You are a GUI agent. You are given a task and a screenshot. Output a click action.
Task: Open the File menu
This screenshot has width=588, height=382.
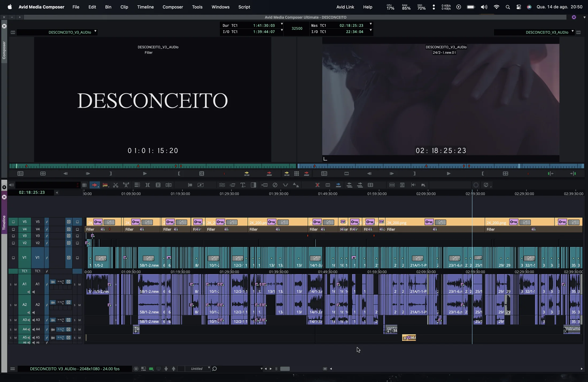(x=76, y=7)
